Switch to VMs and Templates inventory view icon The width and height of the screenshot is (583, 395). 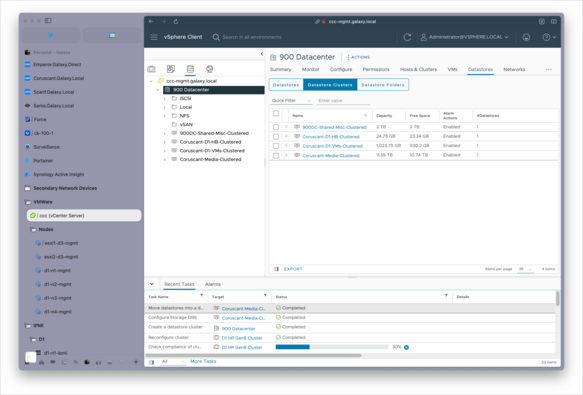click(171, 69)
